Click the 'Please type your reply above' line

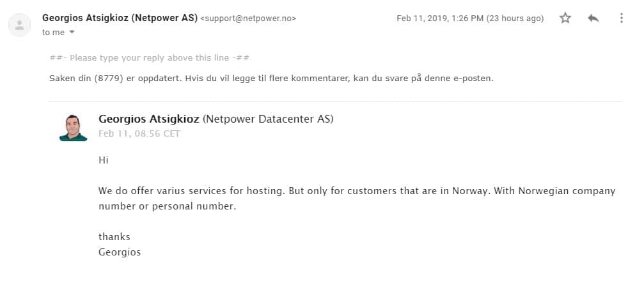[150, 58]
